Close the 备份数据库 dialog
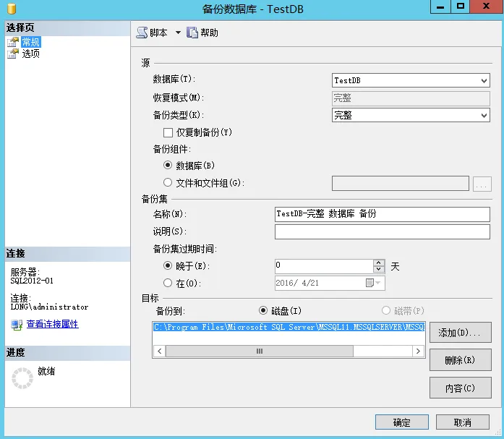 tap(487, 7)
